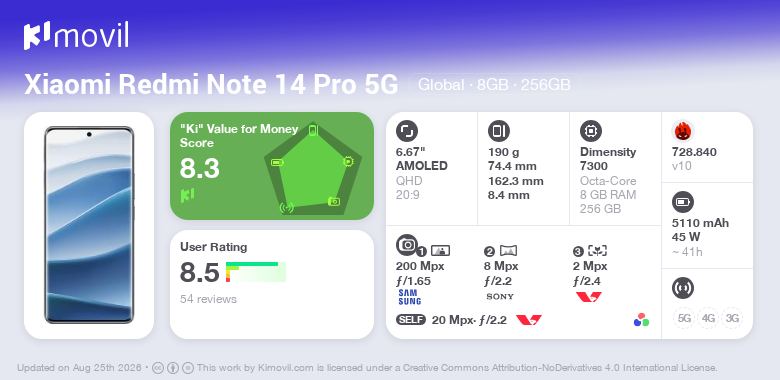Click the Kimovil logo

coord(76,35)
